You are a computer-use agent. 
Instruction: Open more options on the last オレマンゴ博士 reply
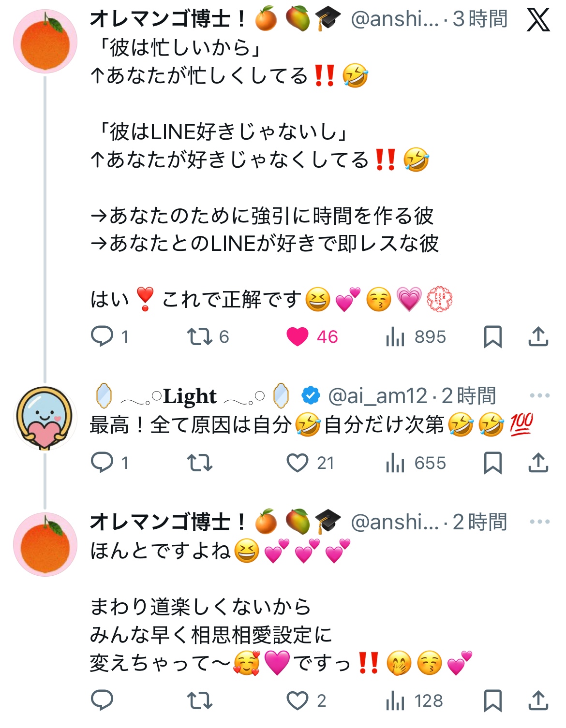pyautogui.click(x=539, y=522)
